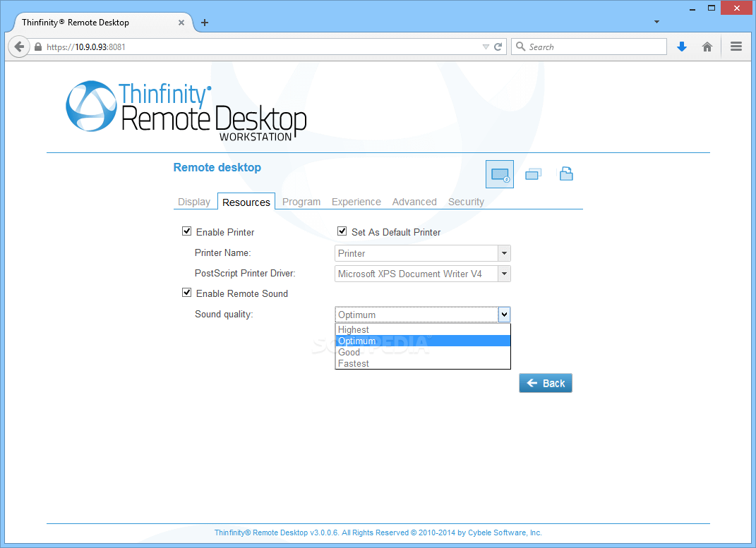This screenshot has width=756, height=548.
Task: Click the Printer Name label
Action: 223,252
